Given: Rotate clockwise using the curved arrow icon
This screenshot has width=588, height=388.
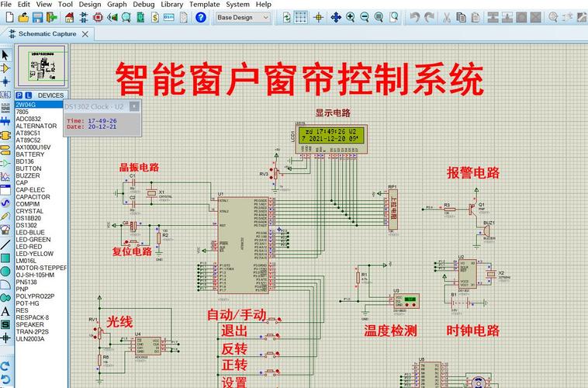Looking at the screenshot, I should click(5, 365).
